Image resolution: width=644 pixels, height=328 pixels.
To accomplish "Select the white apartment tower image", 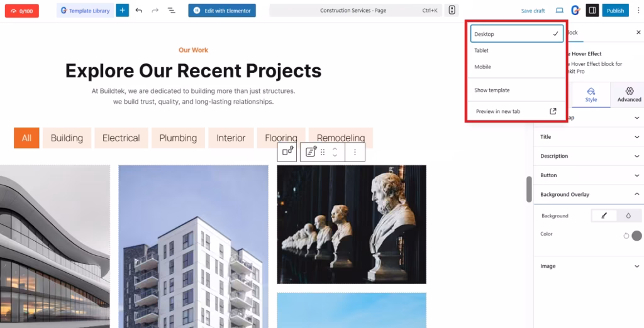I will point(194,246).
